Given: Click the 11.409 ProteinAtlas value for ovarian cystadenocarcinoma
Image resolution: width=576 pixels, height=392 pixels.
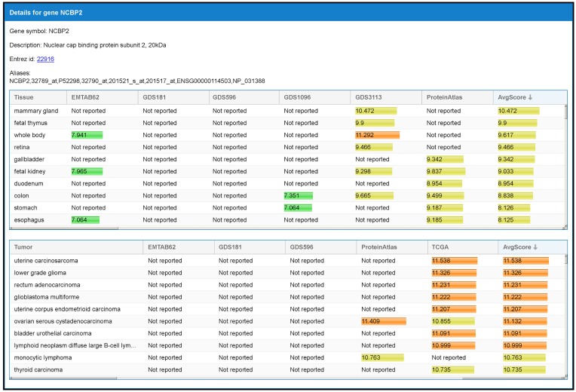Looking at the screenshot, I should pos(384,321).
